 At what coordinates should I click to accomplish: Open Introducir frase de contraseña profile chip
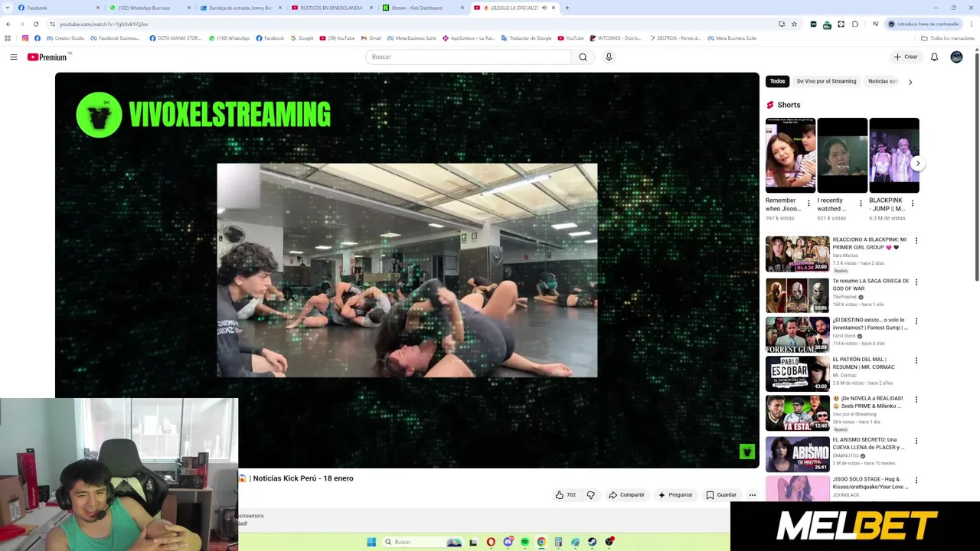[x=923, y=24]
